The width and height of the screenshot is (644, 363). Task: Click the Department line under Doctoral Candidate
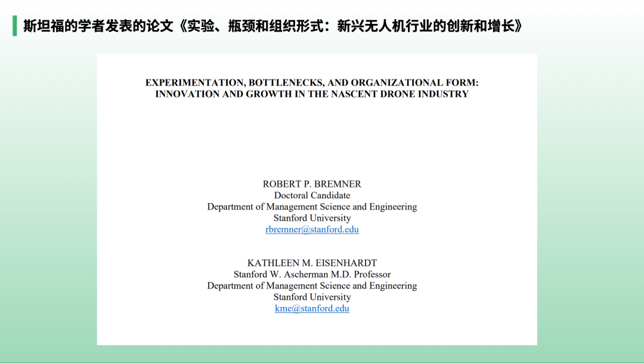312,207
